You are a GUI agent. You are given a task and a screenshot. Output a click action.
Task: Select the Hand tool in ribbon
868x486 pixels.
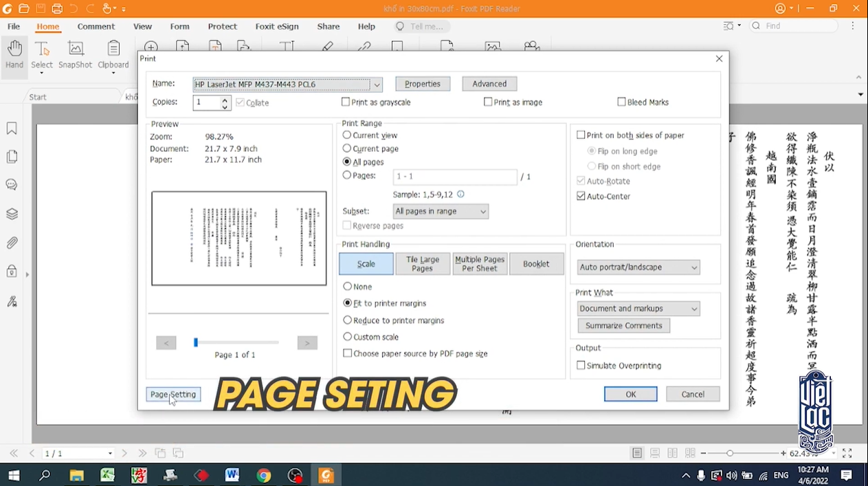tap(14, 54)
